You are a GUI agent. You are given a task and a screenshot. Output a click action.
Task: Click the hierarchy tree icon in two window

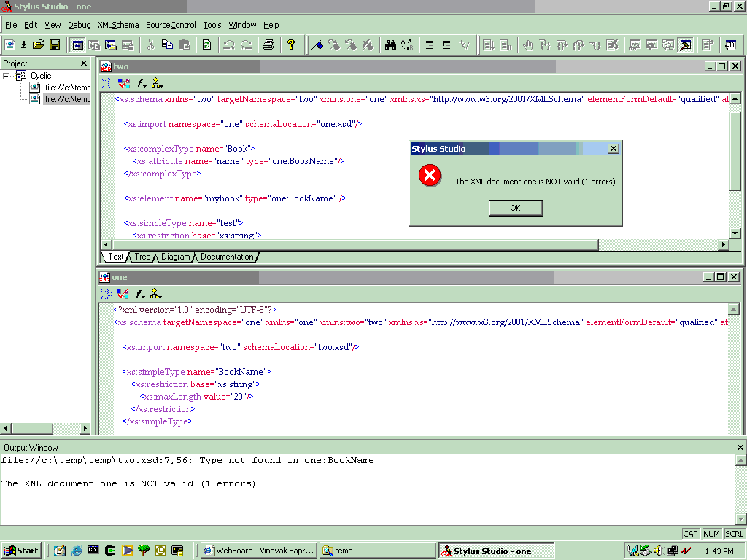coord(157,83)
